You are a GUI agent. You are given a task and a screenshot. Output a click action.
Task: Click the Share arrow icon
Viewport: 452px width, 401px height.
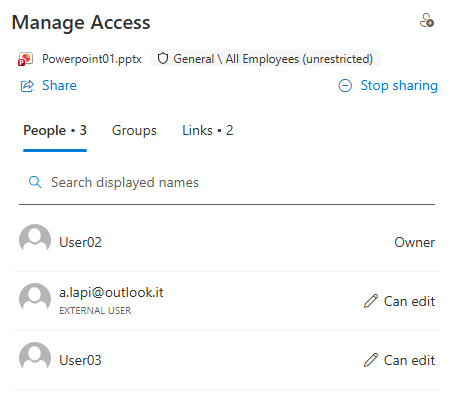[x=27, y=86]
